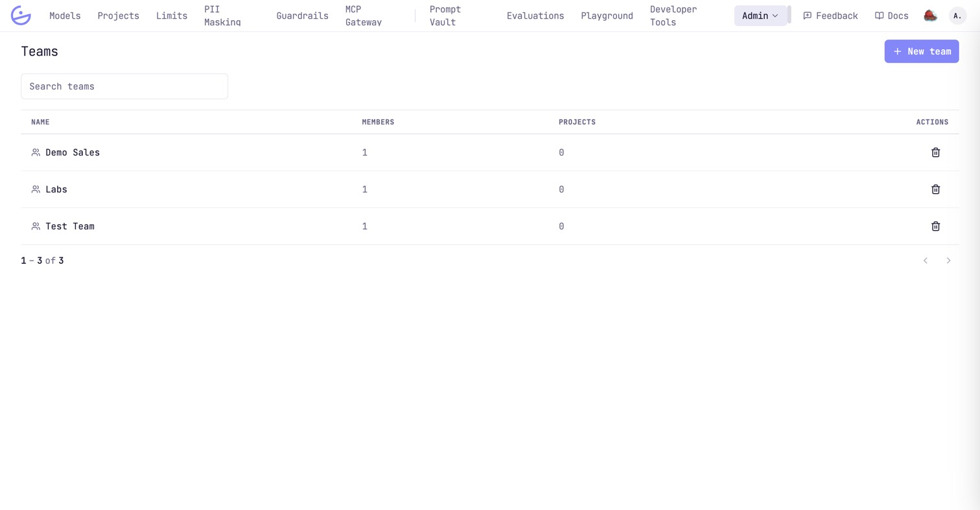Click the projects count for Labs
Image resolution: width=980 pixels, height=510 pixels.
click(x=561, y=189)
